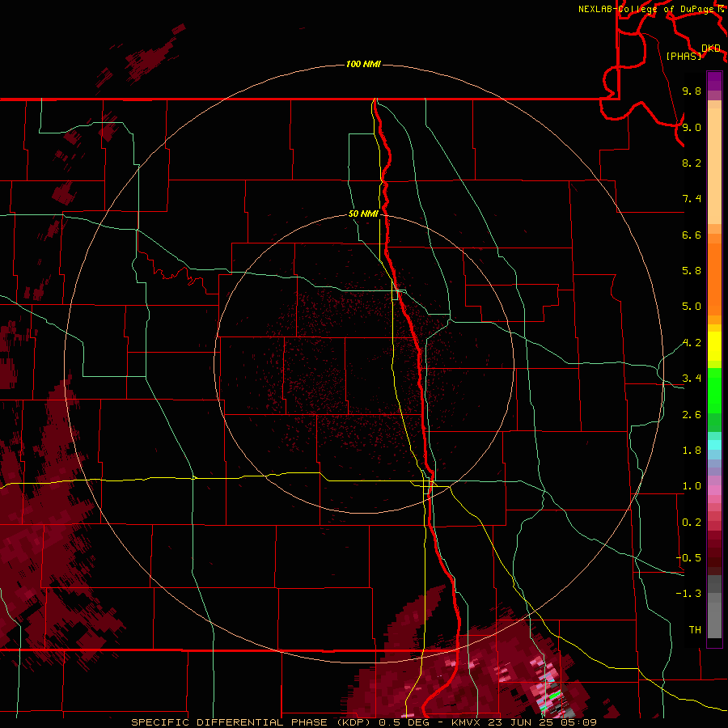Screen dimensions: 728x728
Task: Click the purple top segment of the color bar
Action: click(714, 81)
